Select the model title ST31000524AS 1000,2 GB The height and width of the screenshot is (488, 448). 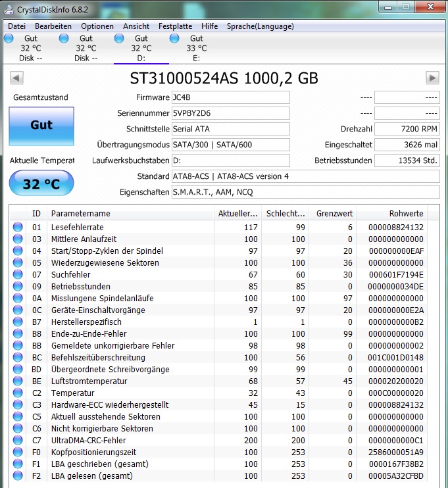(x=224, y=78)
